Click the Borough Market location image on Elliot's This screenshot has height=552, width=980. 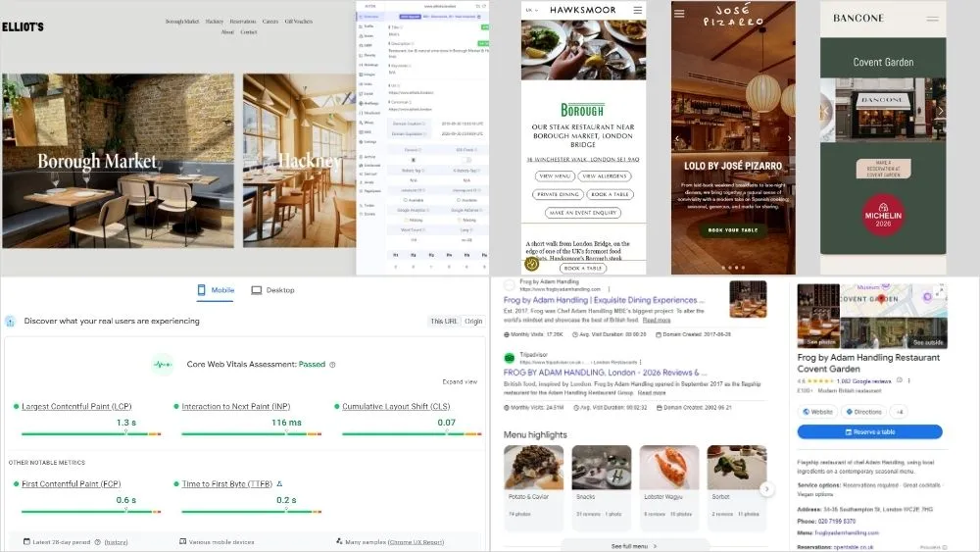pos(118,161)
